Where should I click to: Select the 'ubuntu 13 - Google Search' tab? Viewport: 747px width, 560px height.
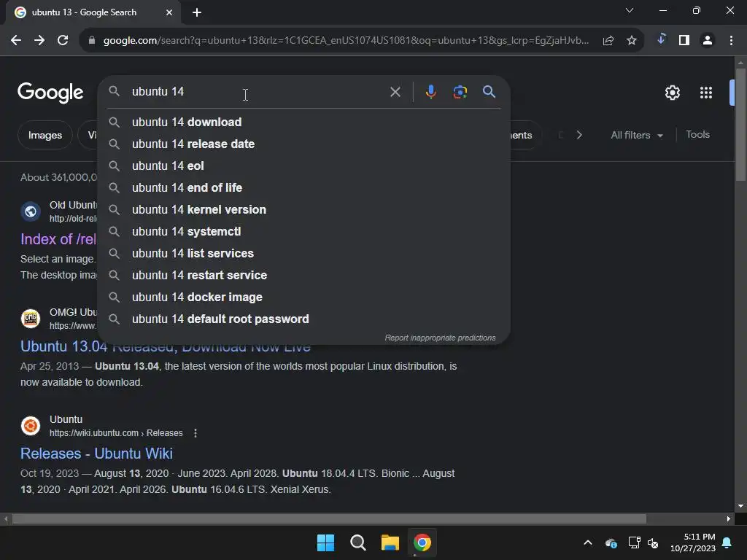[93, 12]
